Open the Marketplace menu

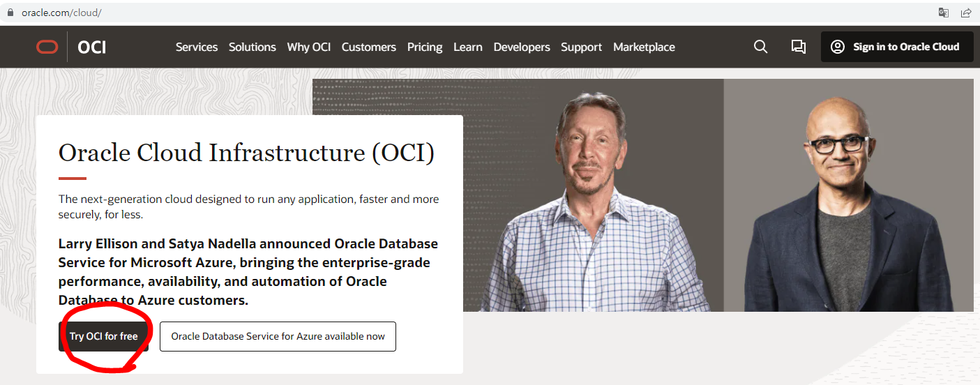click(644, 47)
